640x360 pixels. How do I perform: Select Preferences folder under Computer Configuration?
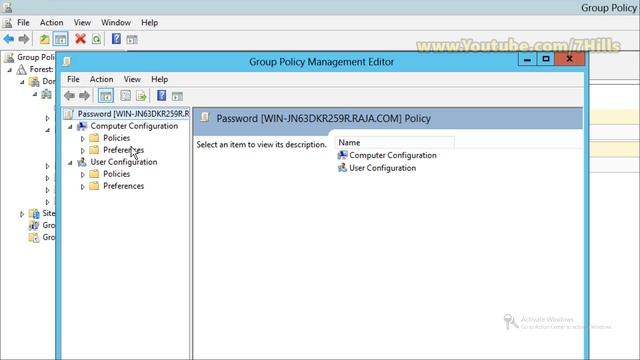pos(123,150)
